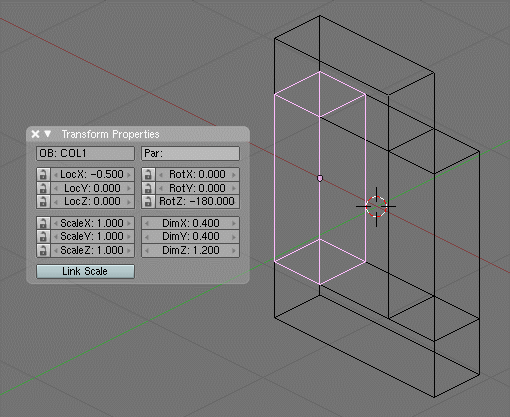Decrease DimX with the left arrow
The height and width of the screenshot is (417, 510).
[147, 223]
